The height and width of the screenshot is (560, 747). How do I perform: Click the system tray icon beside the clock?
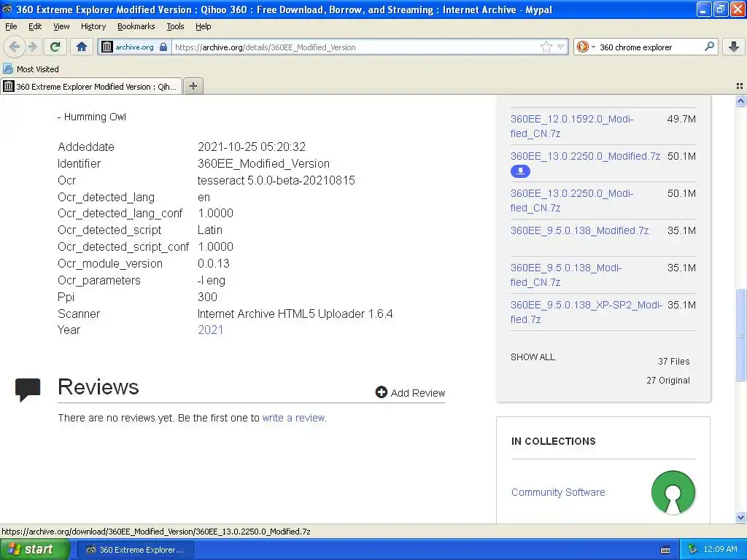click(x=692, y=550)
